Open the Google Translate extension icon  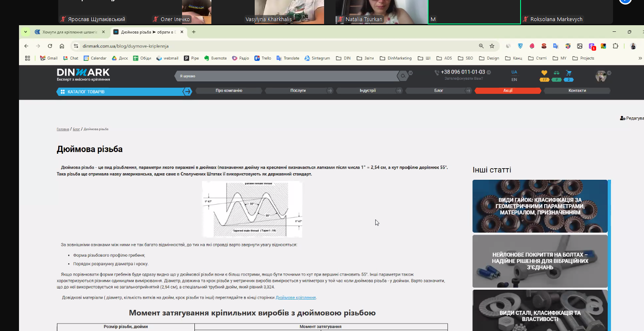(556, 46)
